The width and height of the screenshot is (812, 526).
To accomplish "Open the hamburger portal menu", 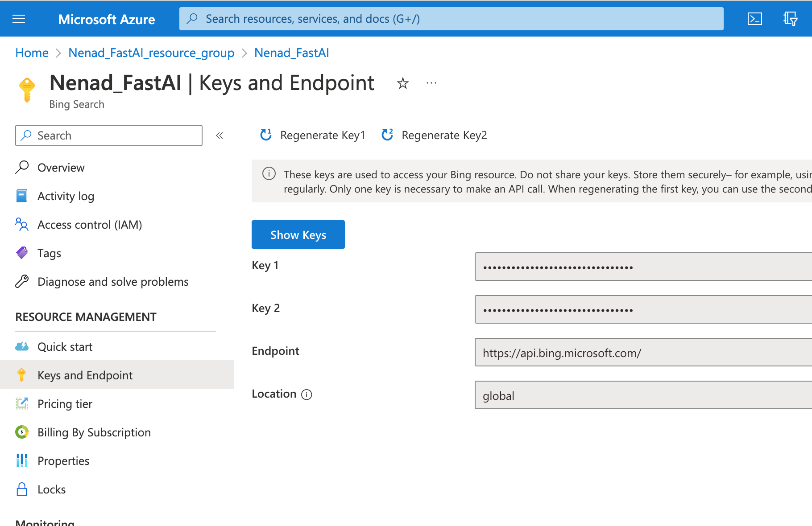I will tap(19, 19).
